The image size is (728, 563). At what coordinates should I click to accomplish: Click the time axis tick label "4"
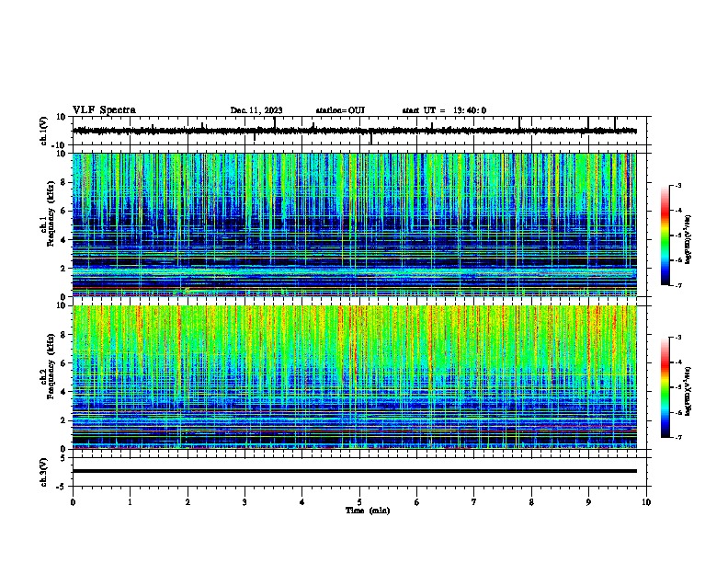pos(302,502)
